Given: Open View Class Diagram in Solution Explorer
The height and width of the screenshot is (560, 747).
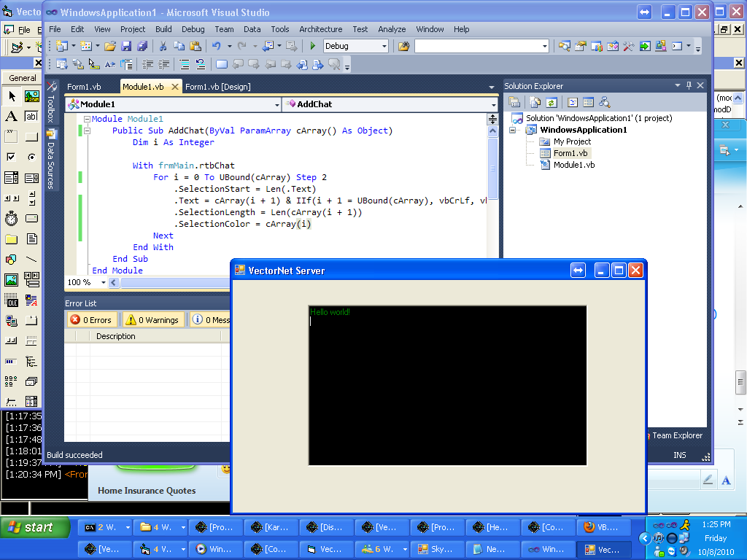Looking at the screenshot, I should (605, 102).
